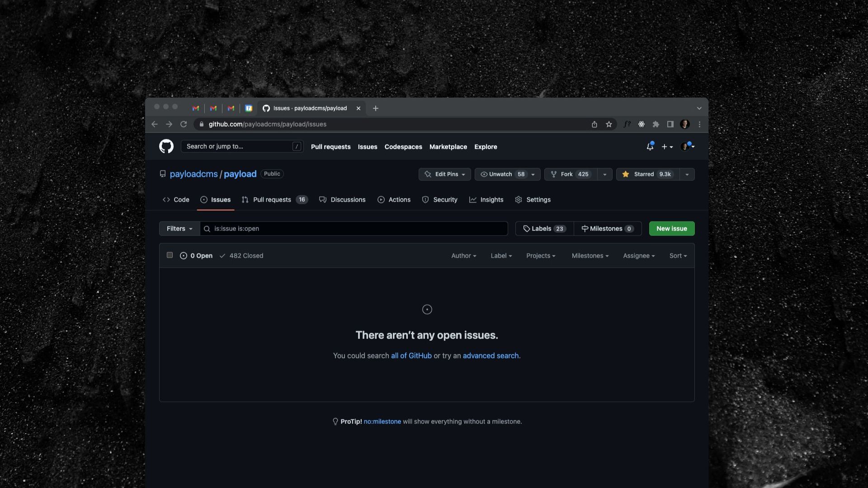Open the Sort dropdown

coord(678,256)
